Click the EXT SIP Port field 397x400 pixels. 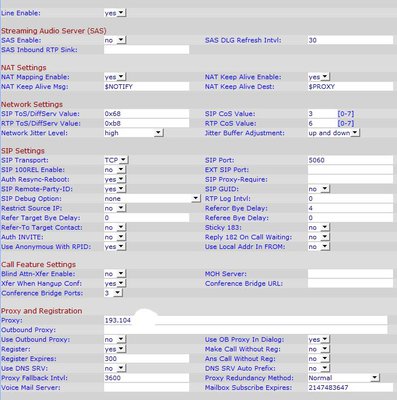point(350,170)
